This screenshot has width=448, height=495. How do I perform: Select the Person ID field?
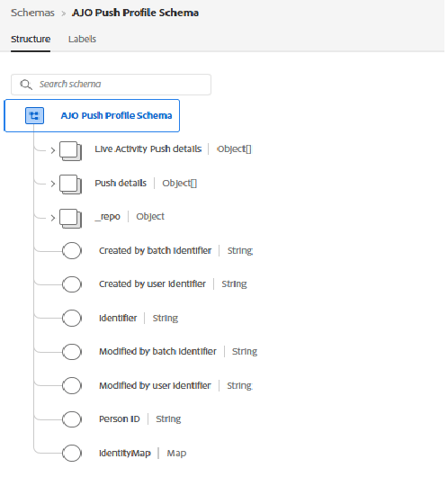click(x=120, y=418)
